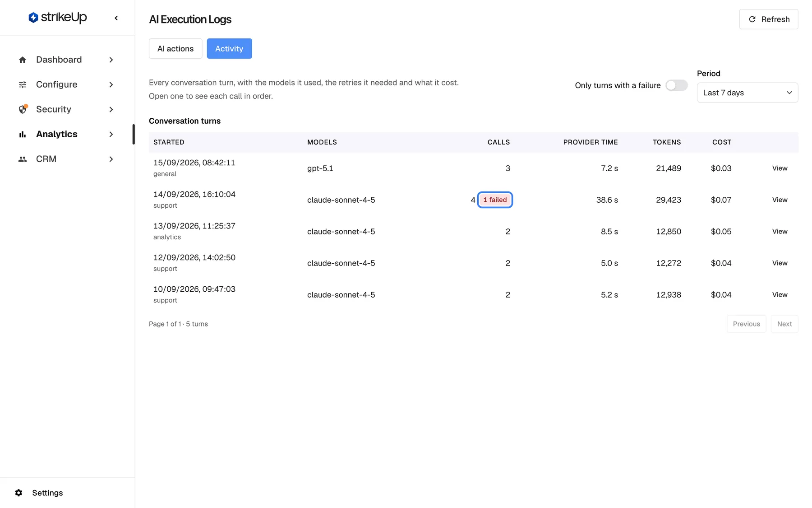View the 10/09/2026 support turn
The width and height of the screenshot is (812, 508).
780,294
